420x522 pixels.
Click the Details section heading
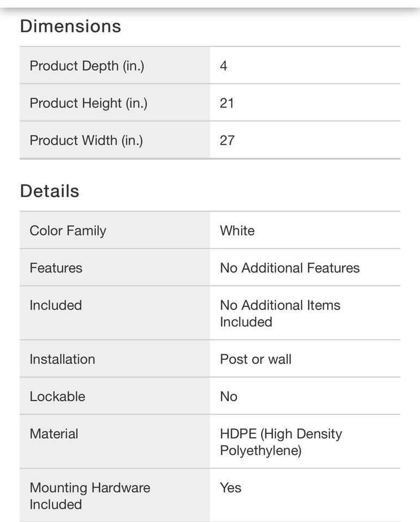pyautogui.click(x=50, y=191)
